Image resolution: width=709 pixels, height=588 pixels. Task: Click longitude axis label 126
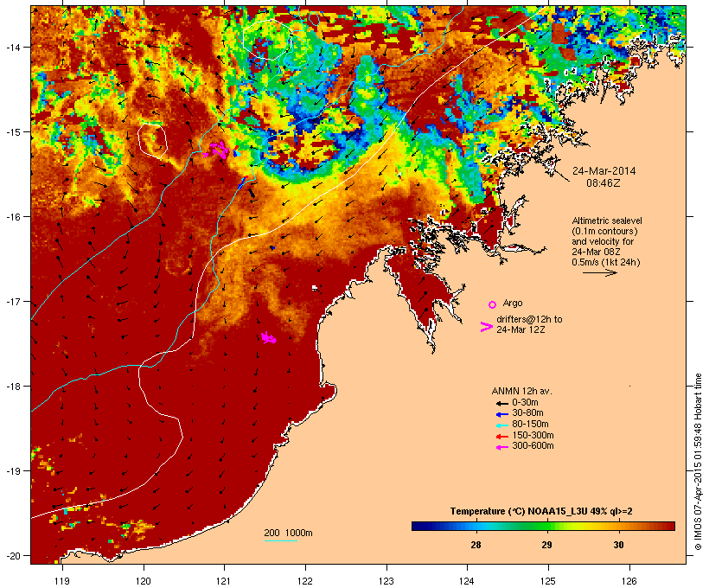coord(629,581)
